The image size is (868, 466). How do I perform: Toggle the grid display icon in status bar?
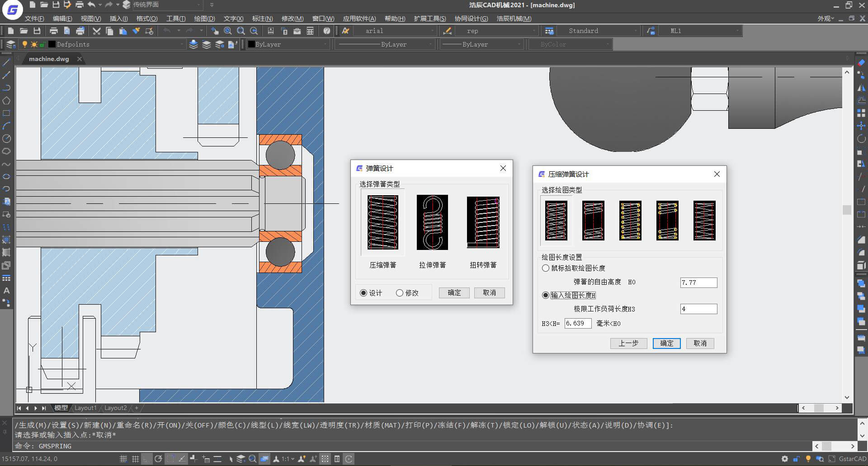[x=135, y=459]
